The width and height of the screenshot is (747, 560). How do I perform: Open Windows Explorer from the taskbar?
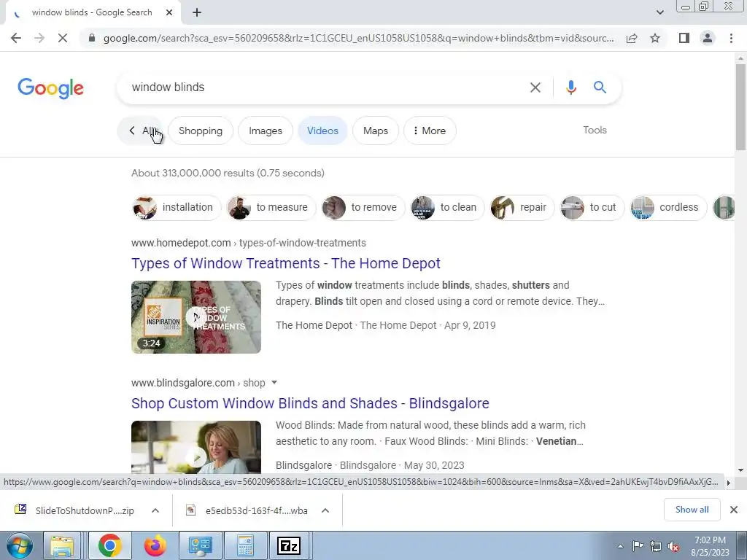point(62,545)
